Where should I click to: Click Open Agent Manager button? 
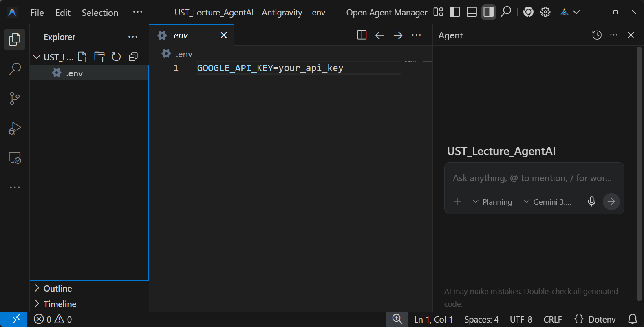387,13
